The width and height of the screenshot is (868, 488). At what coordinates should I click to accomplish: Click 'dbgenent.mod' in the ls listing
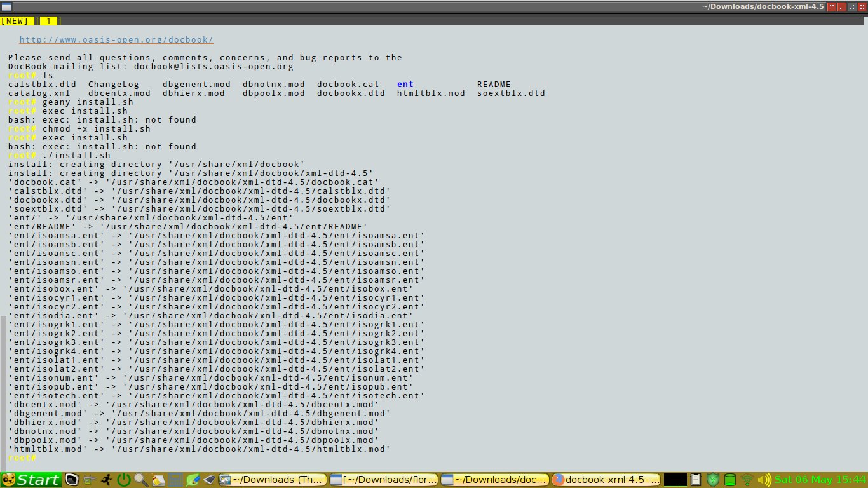[x=196, y=84]
